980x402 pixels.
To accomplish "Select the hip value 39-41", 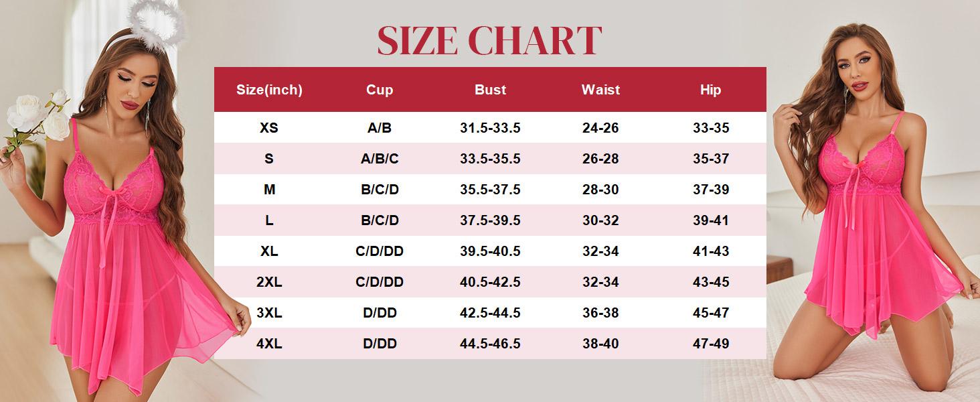I will (x=711, y=220).
